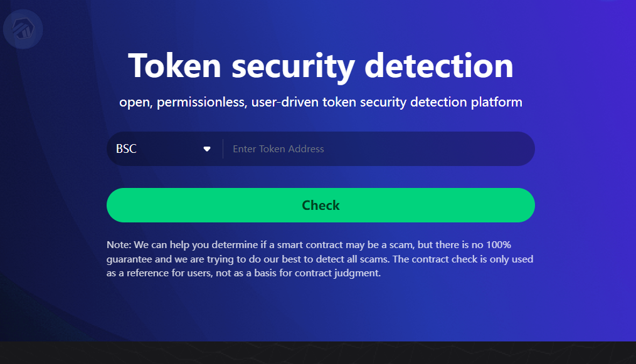The width and height of the screenshot is (636, 364).
Task: Click the word Note starting the disclaimer
Action: coord(119,244)
